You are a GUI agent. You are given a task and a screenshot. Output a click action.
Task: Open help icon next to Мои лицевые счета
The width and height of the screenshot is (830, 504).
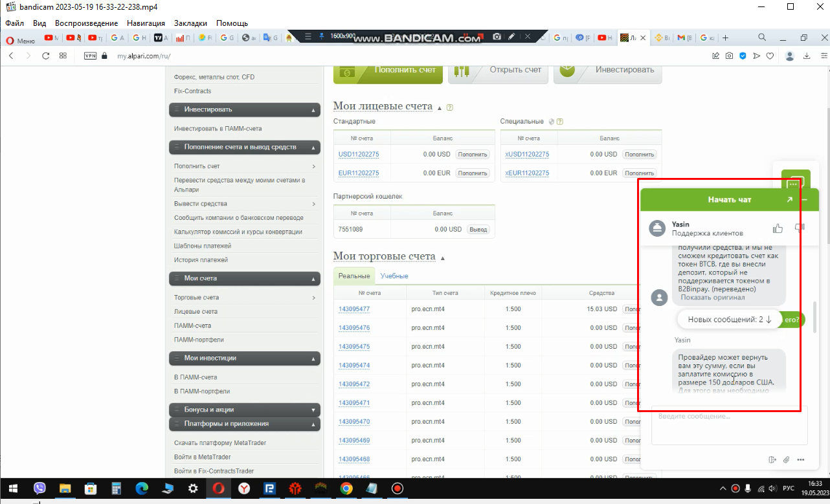click(450, 107)
